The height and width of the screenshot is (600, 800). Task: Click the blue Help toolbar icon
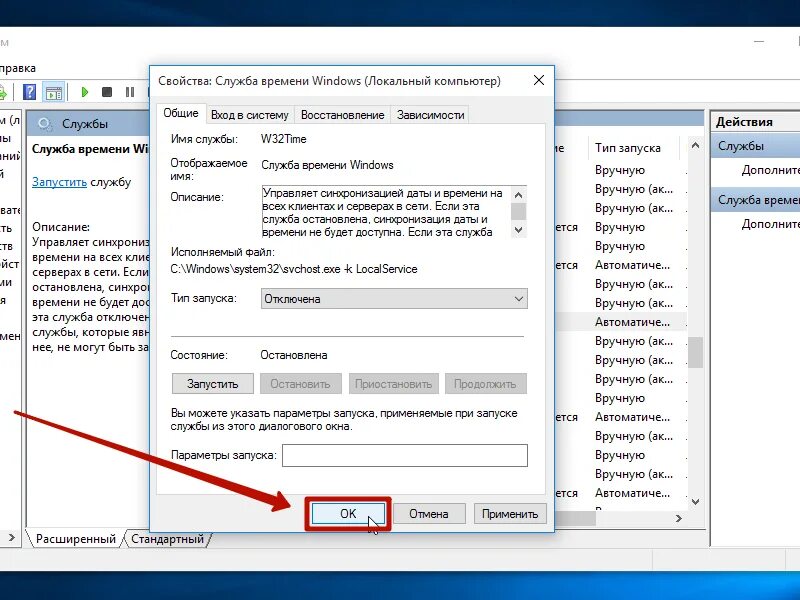[30, 92]
